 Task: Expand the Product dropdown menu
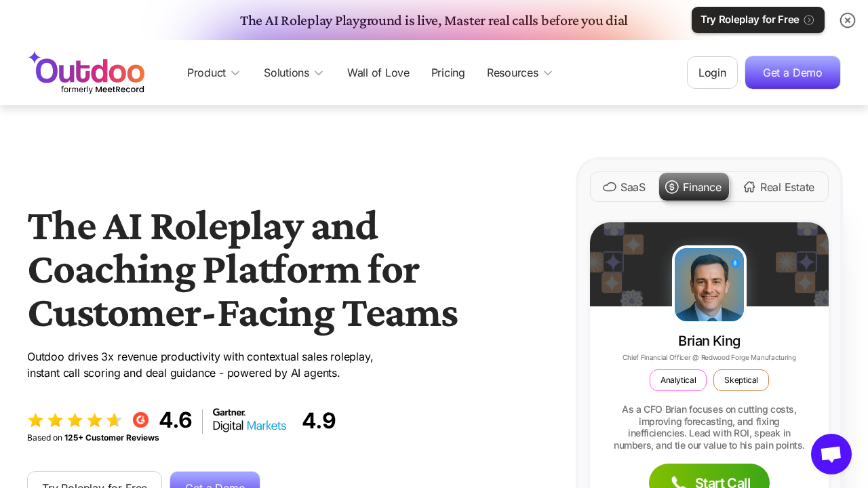coord(213,73)
